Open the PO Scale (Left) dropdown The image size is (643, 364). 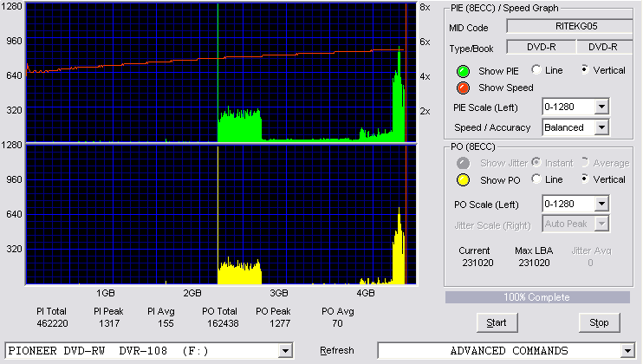pyautogui.click(x=601, y=204)
